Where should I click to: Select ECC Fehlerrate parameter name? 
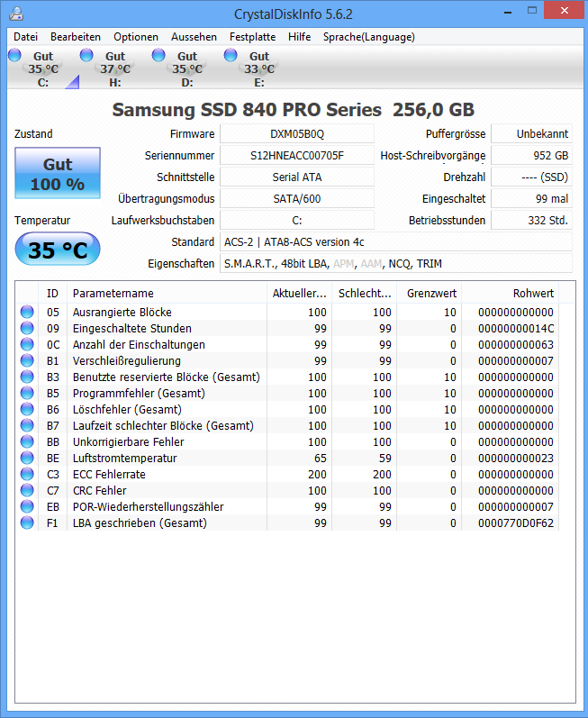pos(109,474)
